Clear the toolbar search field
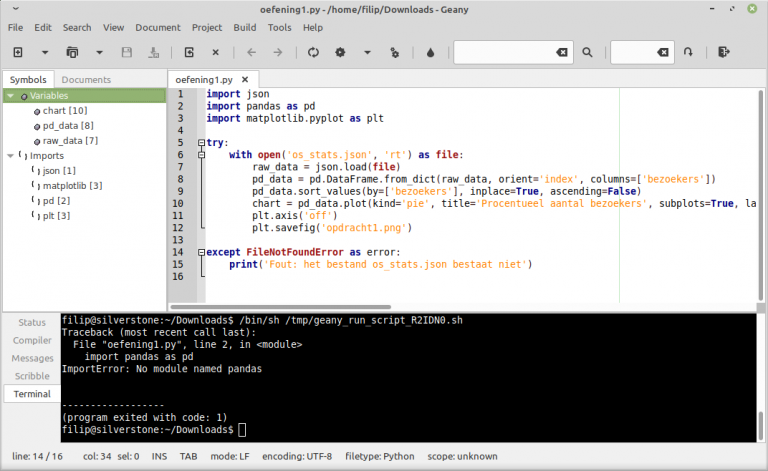The width and height of the screenshot is (768, 471). point(562,52)
